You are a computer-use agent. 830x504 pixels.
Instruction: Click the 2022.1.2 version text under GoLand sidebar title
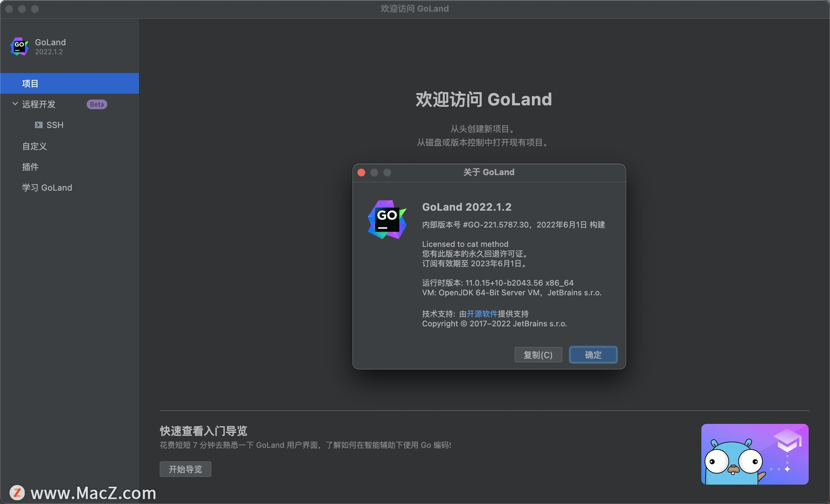[49, 52]
